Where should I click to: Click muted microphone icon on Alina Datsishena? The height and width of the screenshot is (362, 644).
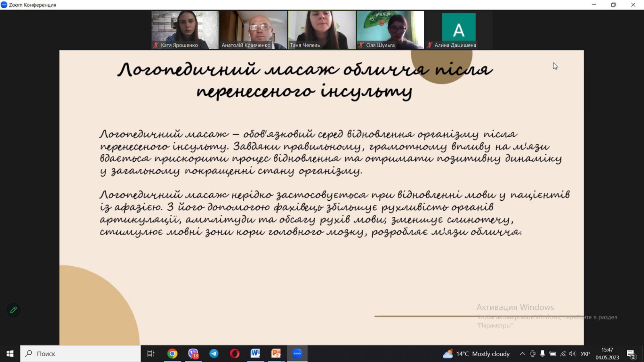tap(429, 45)
